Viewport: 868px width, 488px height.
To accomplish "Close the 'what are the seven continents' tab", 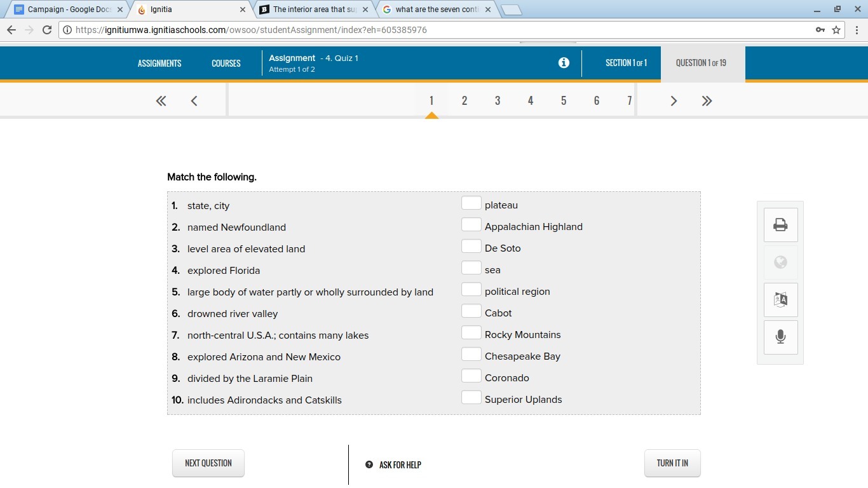I will pos(488,10).
